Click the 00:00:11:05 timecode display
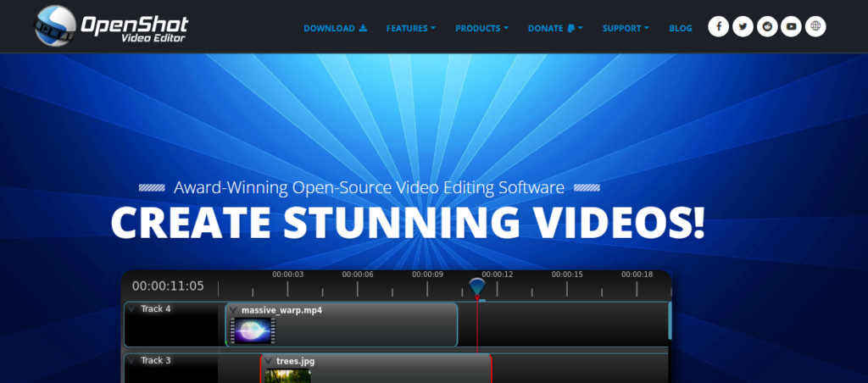 point(168,286)
